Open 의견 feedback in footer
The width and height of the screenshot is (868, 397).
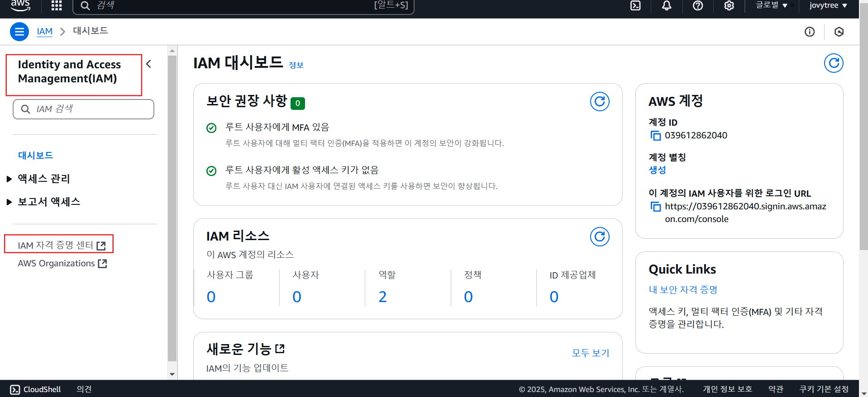pos(84,389)
